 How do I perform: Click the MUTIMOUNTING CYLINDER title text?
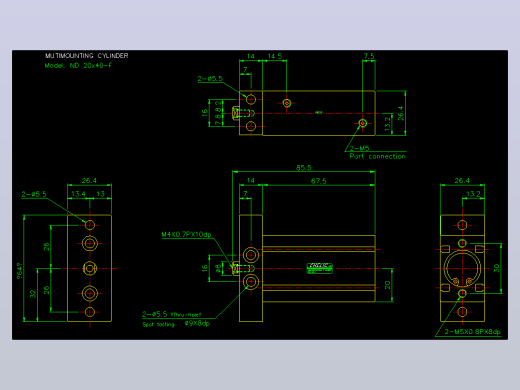(87, 56)
